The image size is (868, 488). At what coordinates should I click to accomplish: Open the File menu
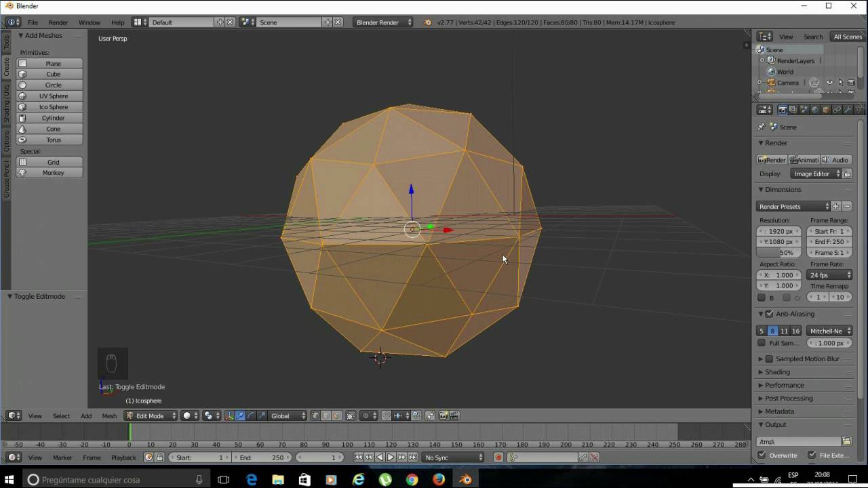point(33,22)
